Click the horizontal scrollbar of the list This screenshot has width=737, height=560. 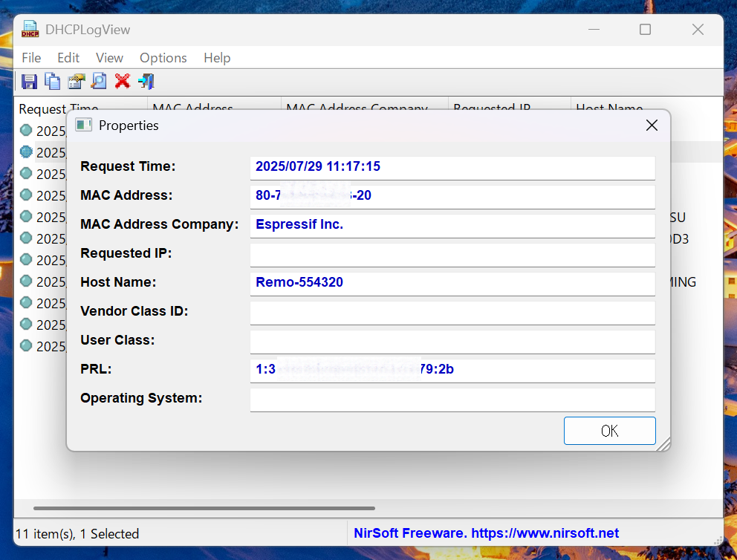click(204, 508)
